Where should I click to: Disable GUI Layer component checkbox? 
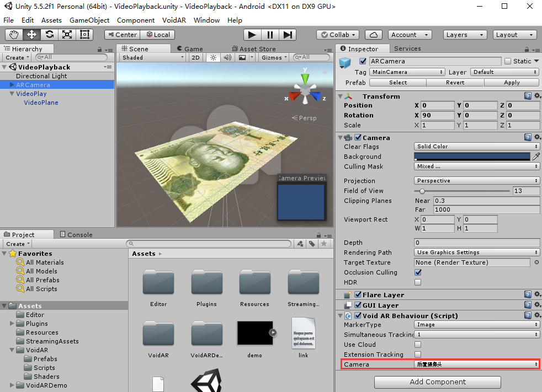coord(358,305)
